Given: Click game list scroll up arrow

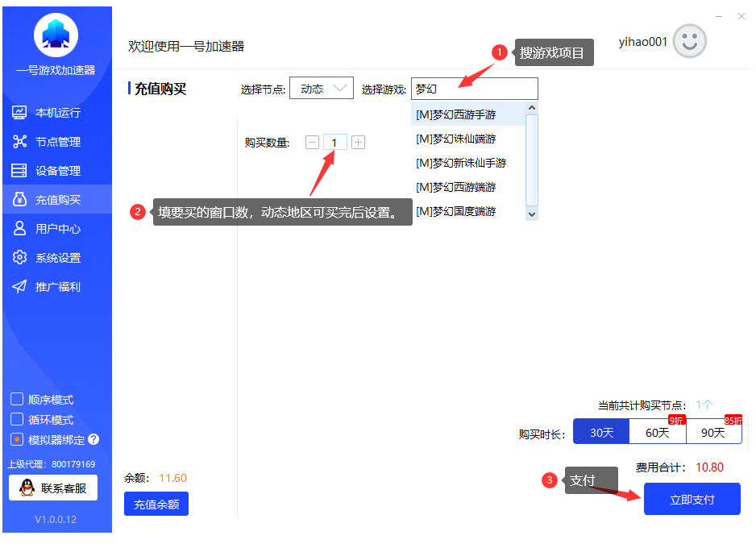Looking at the screenshot, I should (532, 108).
